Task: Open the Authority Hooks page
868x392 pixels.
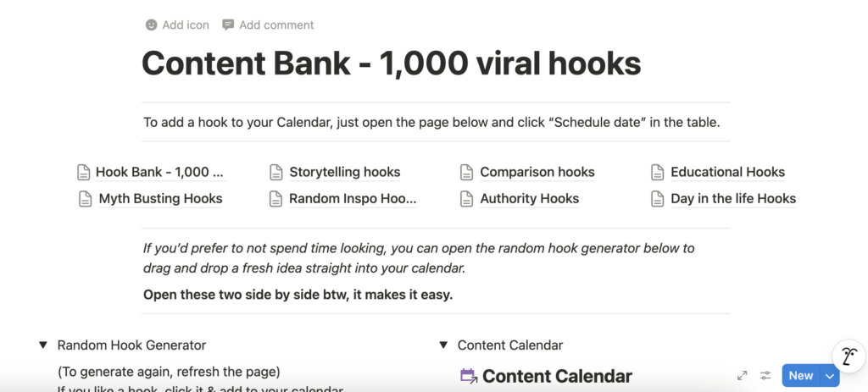Action: 529,199
